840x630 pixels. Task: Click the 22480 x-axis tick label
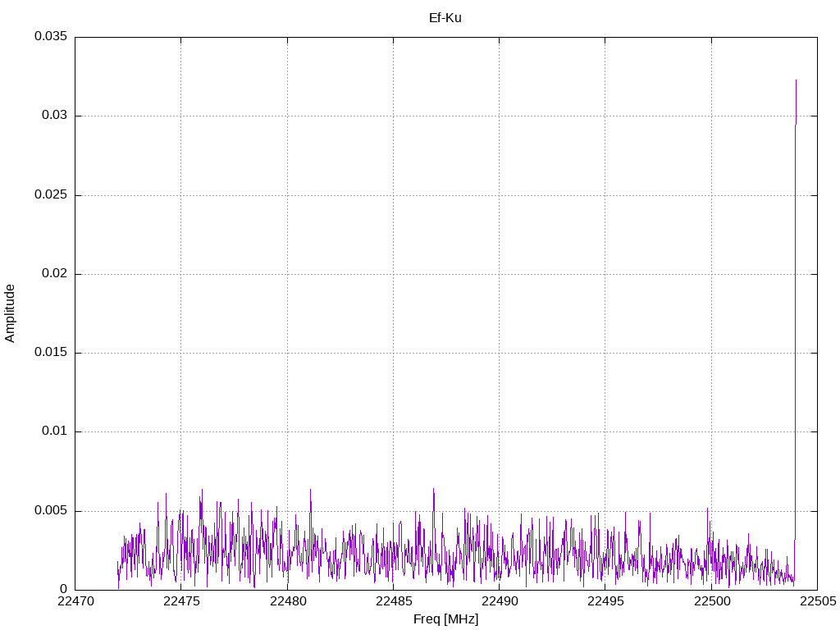[288, 601]
